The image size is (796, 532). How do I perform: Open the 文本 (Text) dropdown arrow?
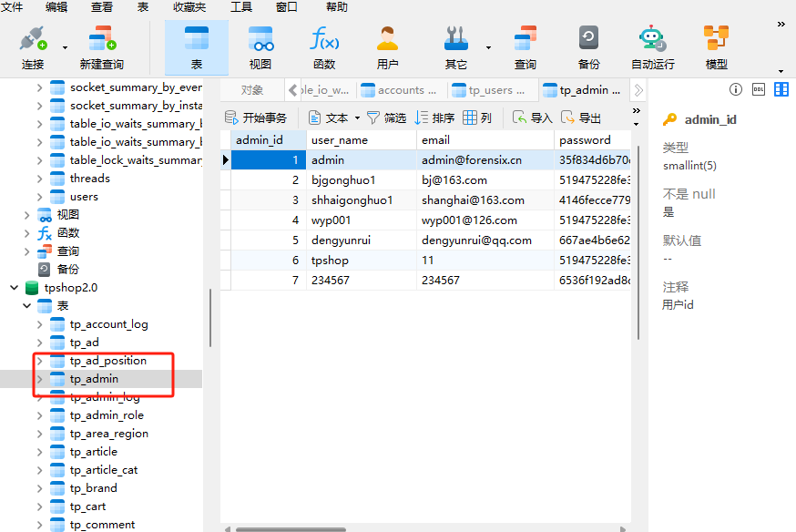pos(357,118)
